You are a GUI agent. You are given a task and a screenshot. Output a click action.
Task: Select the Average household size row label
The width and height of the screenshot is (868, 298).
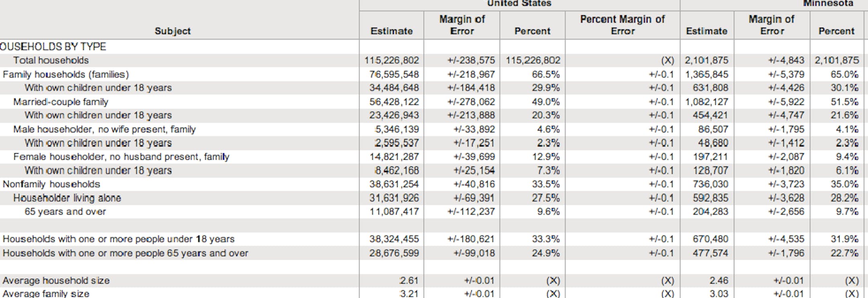click(56, 280)
